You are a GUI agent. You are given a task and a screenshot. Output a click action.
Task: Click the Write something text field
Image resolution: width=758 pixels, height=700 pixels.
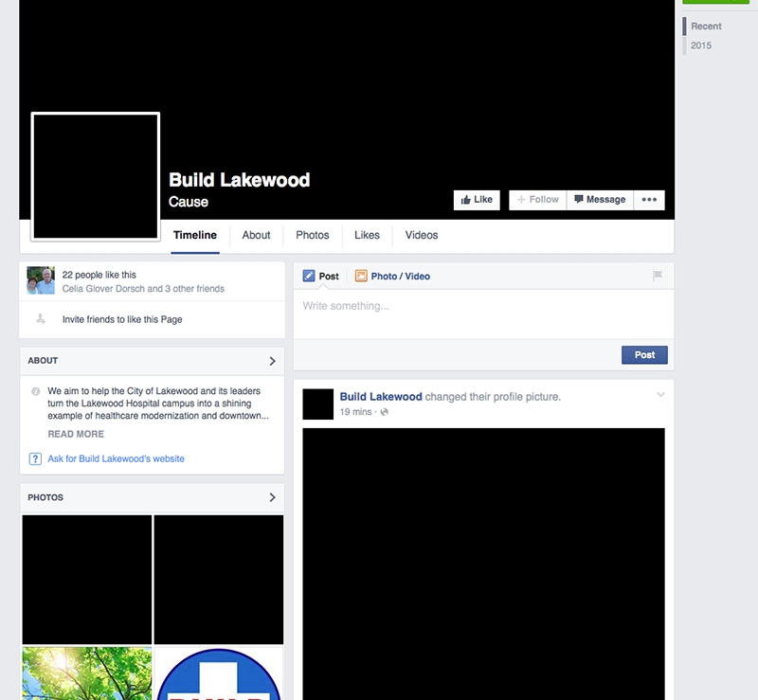(x=483, y=307)
